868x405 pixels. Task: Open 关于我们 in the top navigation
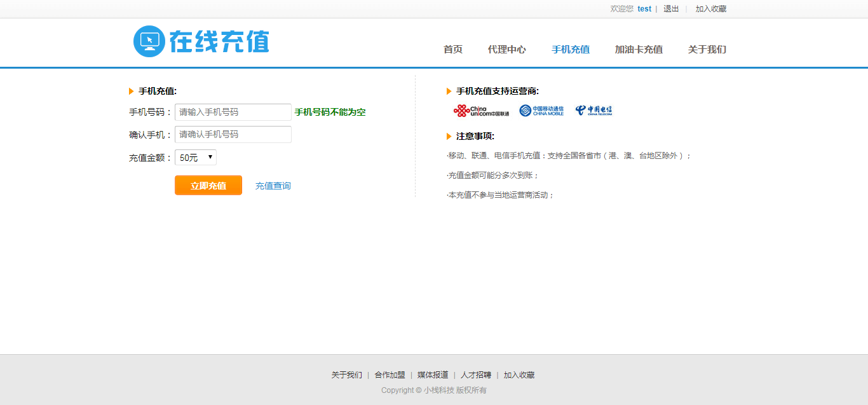click(x=707, y=50)
